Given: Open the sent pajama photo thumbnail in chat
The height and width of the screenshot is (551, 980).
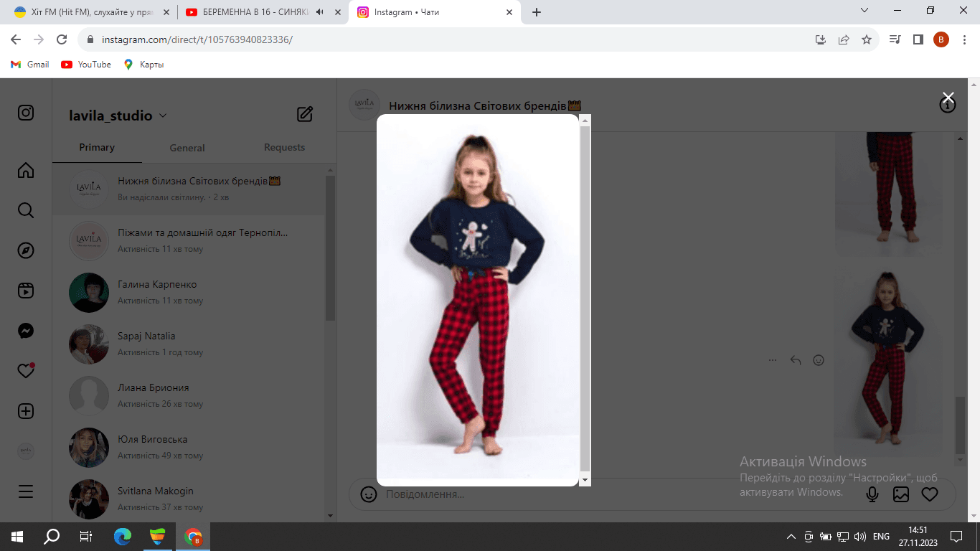Looking at the screenshot, I should (888, 362).
